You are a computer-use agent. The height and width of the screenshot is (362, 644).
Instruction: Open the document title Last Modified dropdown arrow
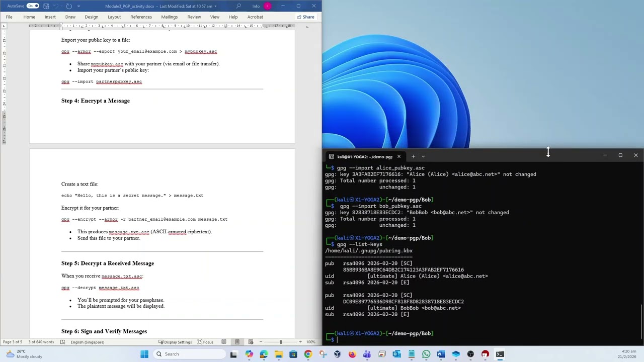(215, 7)
